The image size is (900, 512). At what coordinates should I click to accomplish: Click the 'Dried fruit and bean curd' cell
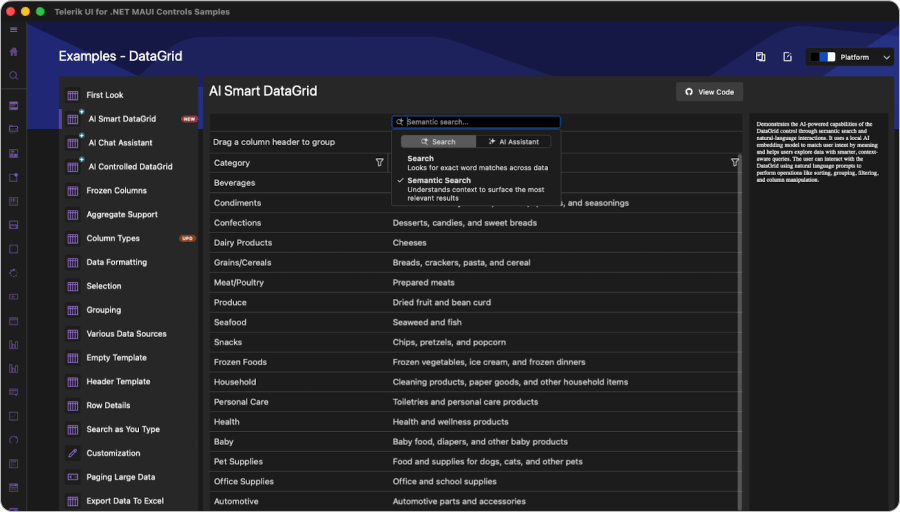click(562, 302)
